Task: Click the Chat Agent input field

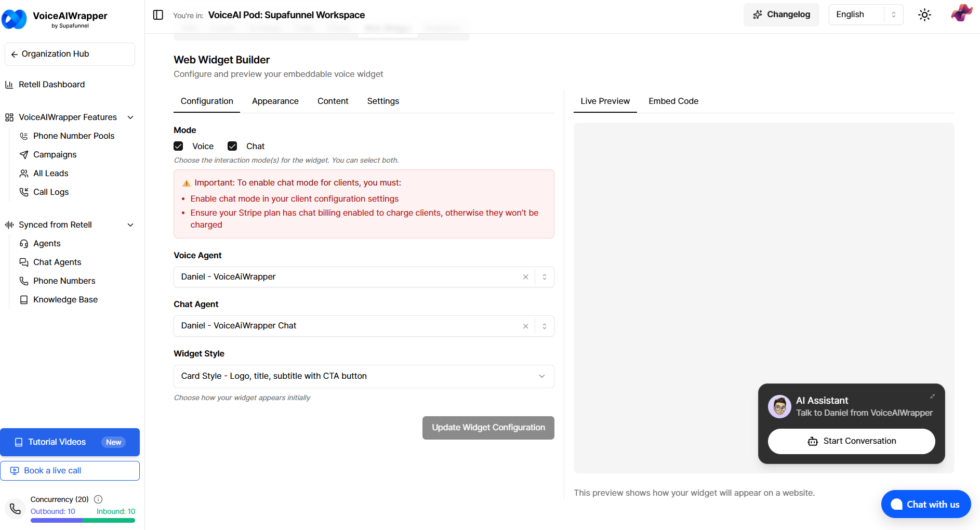Action: pos(364,326)
